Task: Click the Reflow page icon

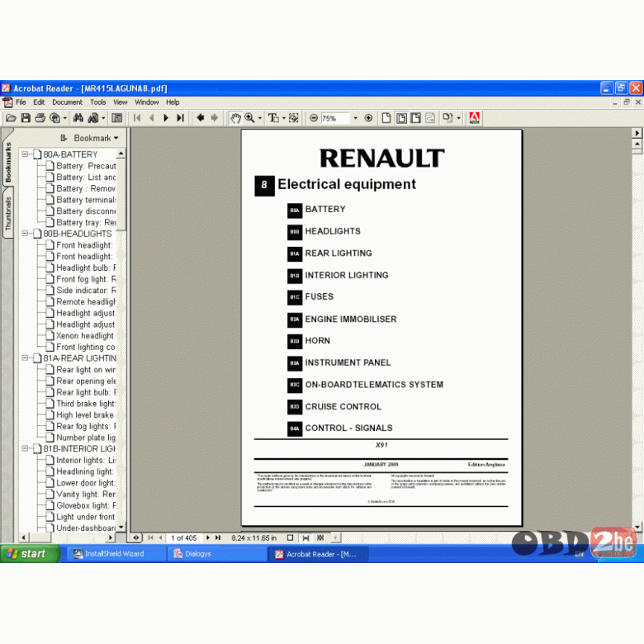Action: [x=430, y=118]
